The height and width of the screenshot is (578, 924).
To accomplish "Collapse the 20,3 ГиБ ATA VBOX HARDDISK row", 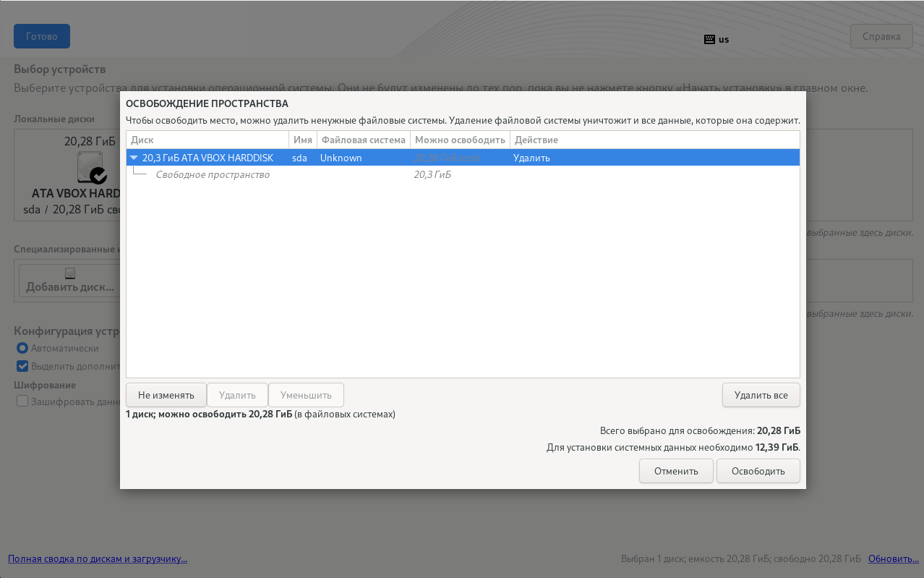I will [x=134, y=158].
